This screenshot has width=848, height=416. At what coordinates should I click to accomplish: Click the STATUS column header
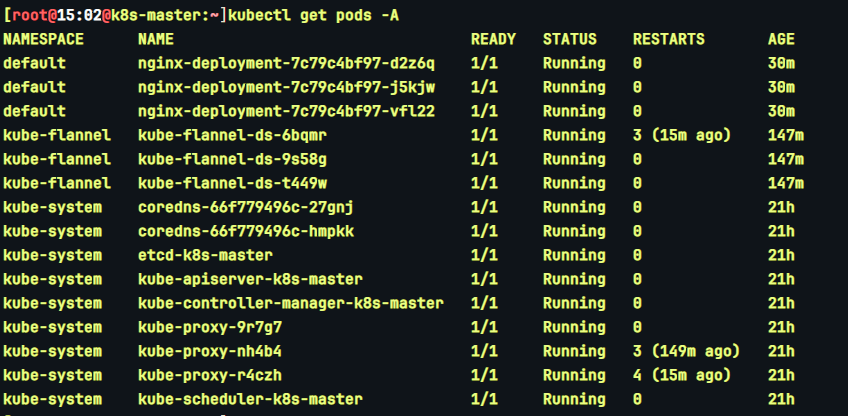[570, 39]
